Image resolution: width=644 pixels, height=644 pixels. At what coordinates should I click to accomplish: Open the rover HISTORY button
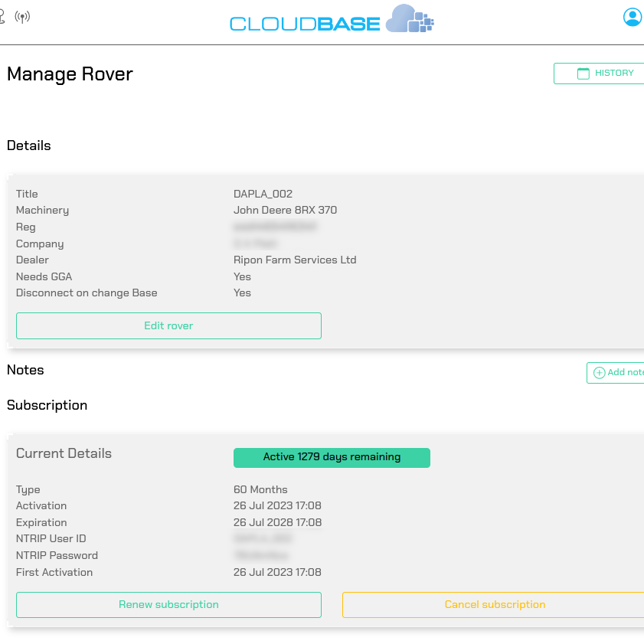coord(600,74)
